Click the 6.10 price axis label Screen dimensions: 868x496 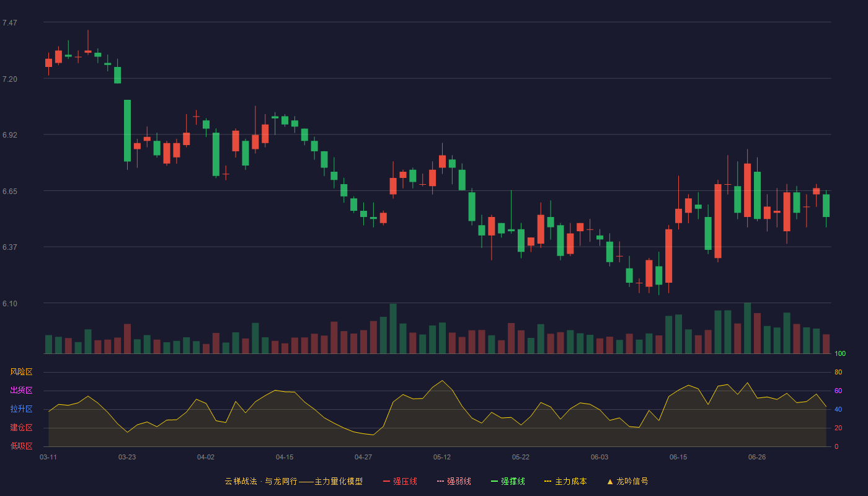10,304
